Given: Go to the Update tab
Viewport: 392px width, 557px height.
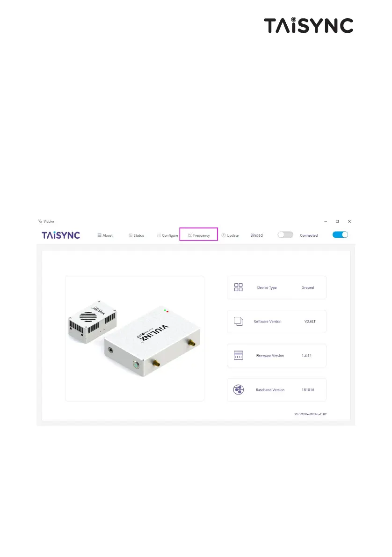Looking at the screenshot, I should tap(230, 235).
